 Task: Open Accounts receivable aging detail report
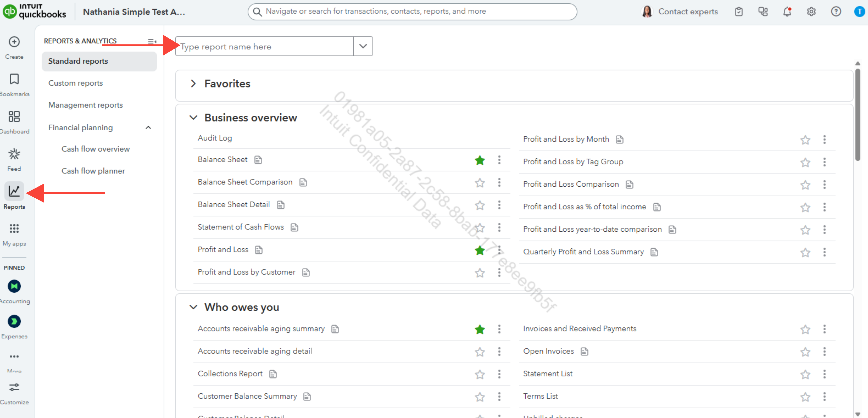(x=255, y=351)
